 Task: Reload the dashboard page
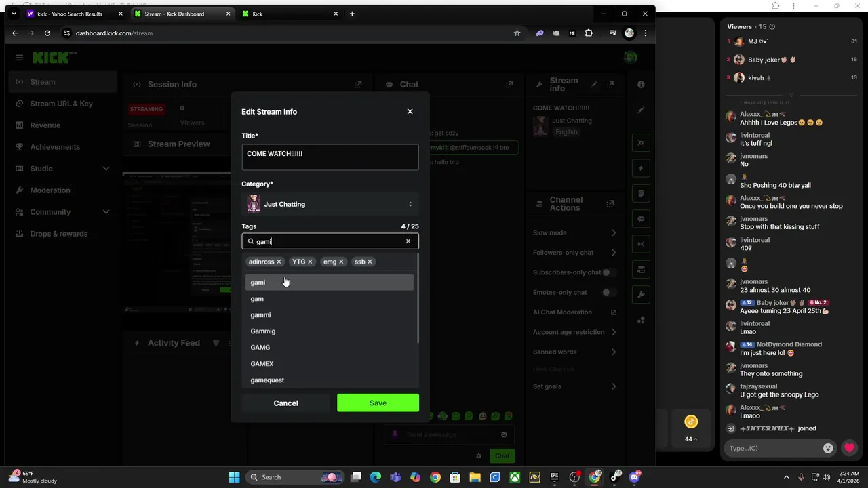click(x=47, y=33)
